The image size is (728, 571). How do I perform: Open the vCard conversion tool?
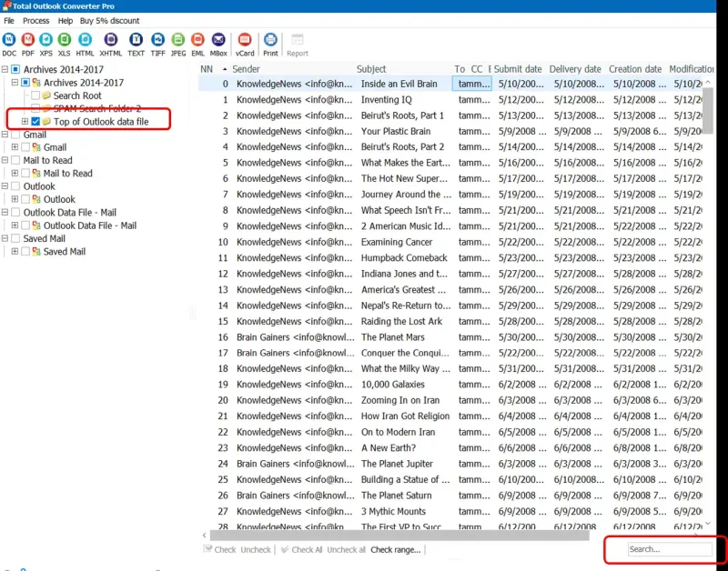[244, 40]
